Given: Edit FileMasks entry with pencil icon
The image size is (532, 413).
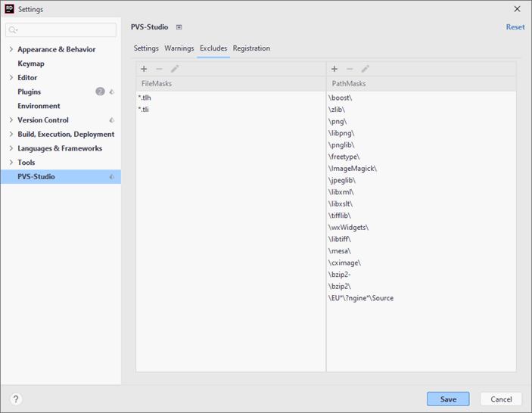Looking at the screenshot, I should coord(175,69).
